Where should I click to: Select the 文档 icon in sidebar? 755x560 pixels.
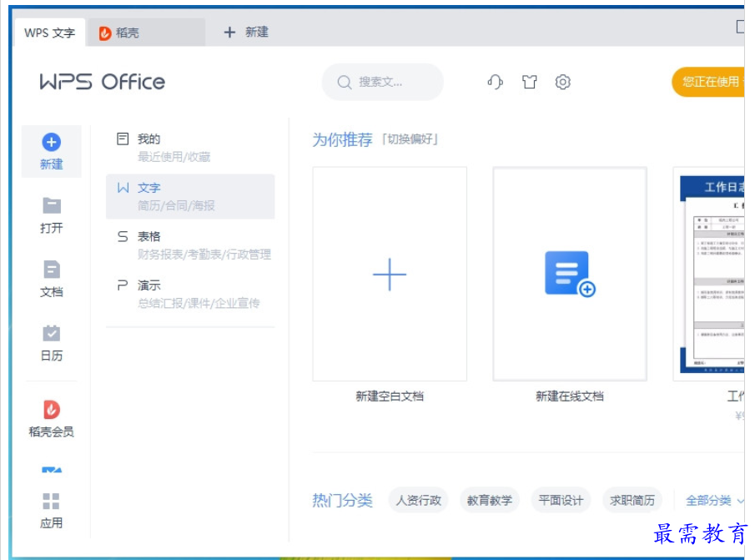(x=52, y=270)
